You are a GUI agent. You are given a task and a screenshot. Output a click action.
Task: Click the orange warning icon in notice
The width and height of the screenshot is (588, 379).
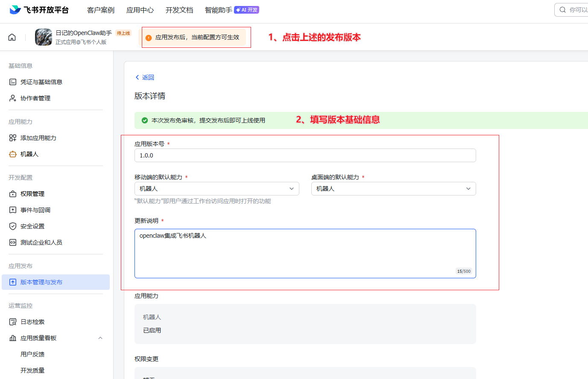149,38
